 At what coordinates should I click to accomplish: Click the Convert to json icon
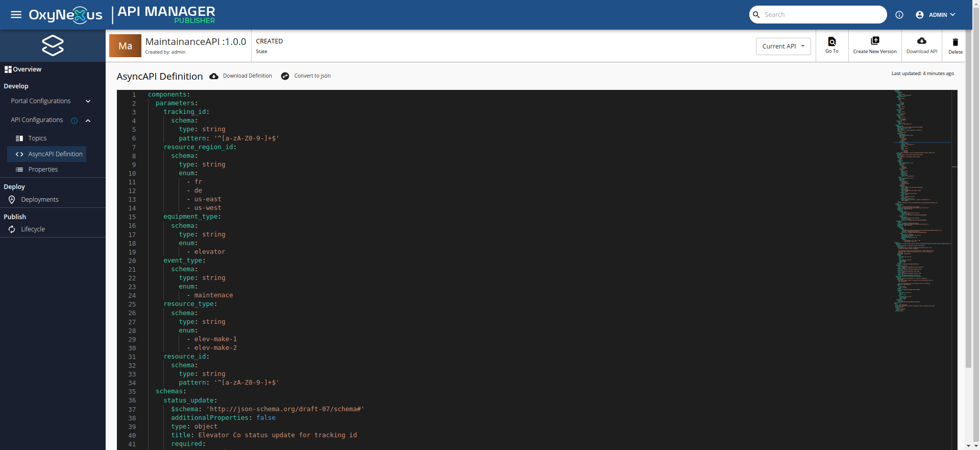285,76
